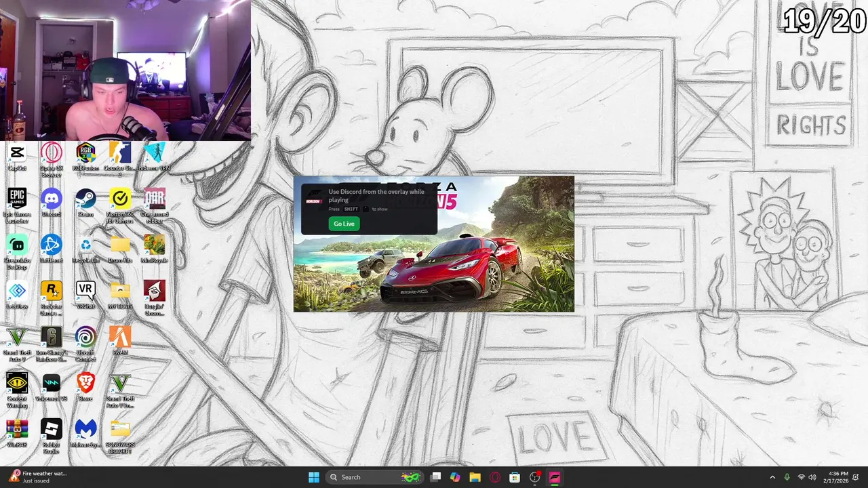Select the SONGWARS BRACKET folder
Image resolution: width=868 pixels, height=488 pixels.
[120, 436]
